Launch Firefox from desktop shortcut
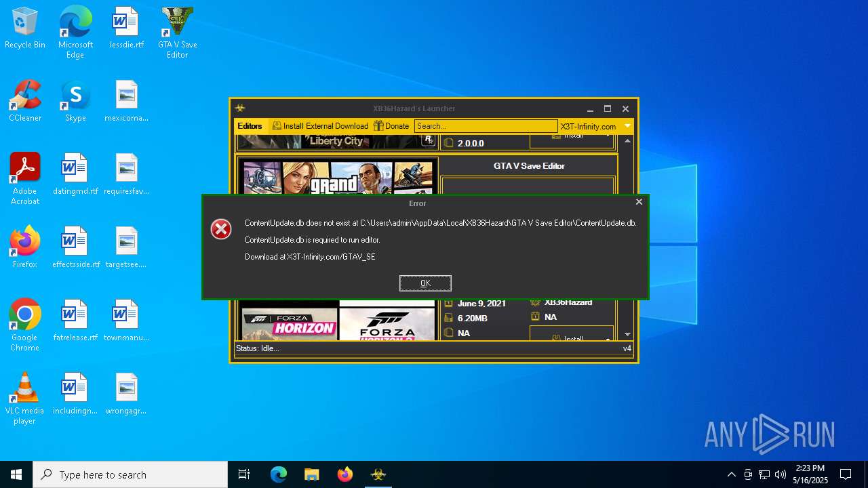Image resolution: width=868 pixels, height=488 pixels. [25, 248]
